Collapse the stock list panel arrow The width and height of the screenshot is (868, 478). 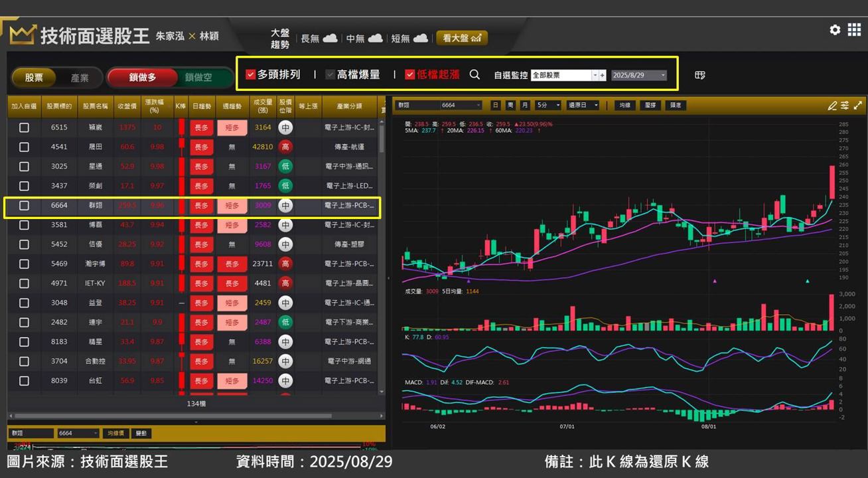click(196, 422)
